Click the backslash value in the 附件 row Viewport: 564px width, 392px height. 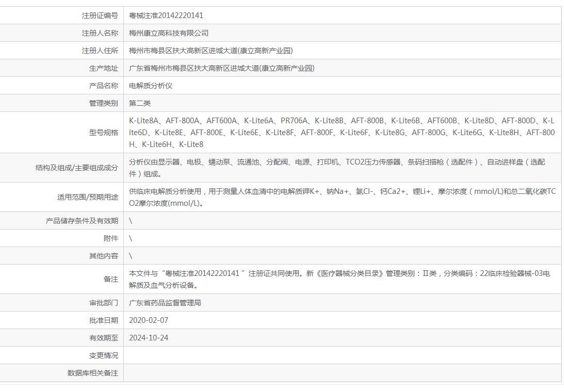131,238
